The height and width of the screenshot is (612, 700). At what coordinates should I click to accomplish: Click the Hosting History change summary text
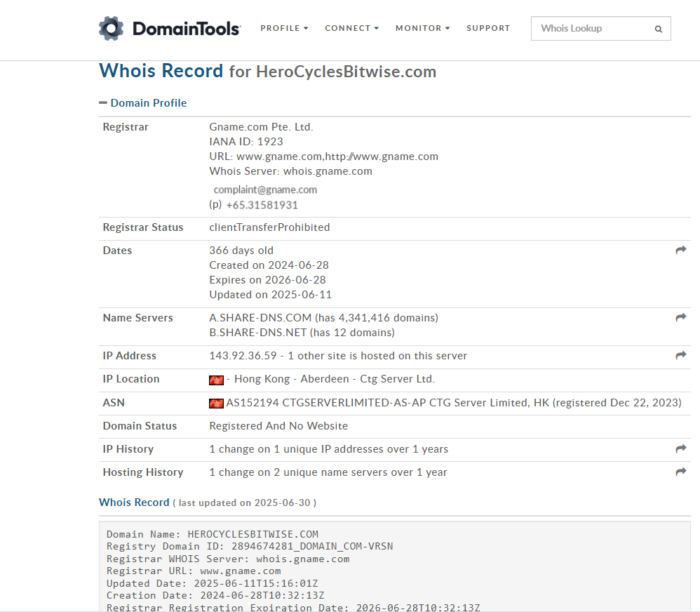328,472
